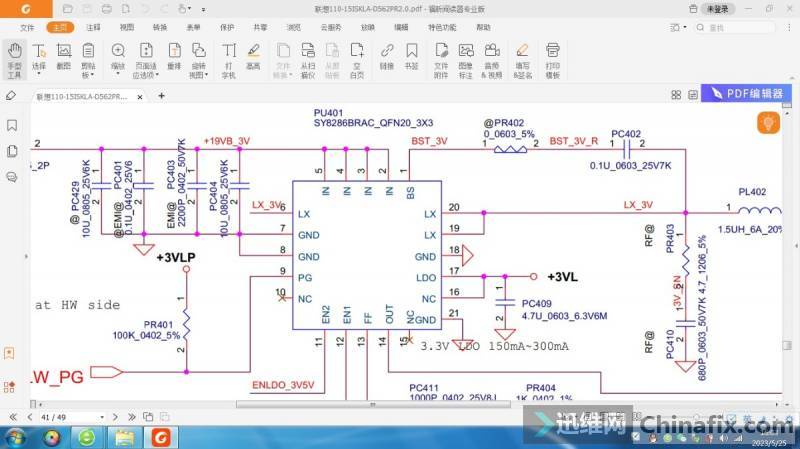800x449 pixels.
Task: Open bookmarks panel in left sidebar
Action: click(x=11, y=125)
